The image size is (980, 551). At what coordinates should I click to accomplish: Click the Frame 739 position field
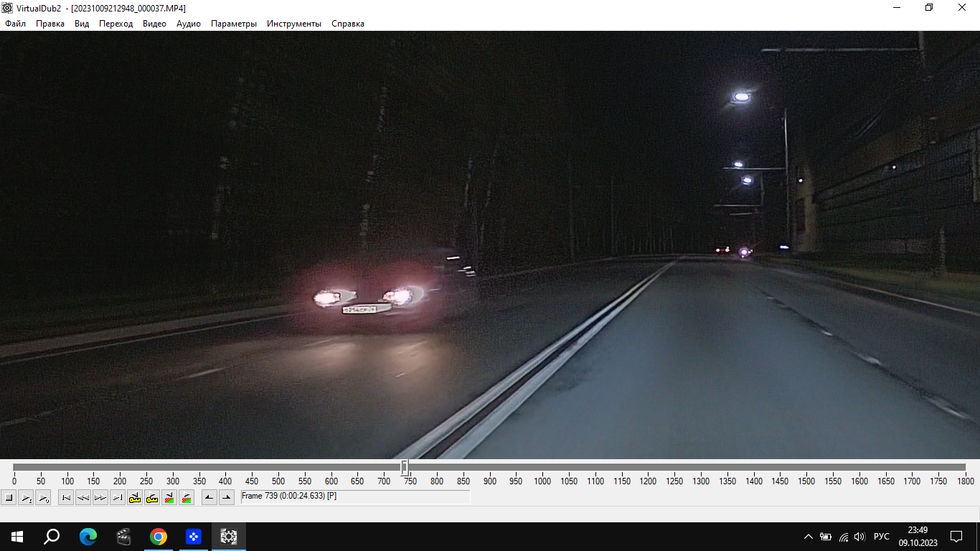tap(355, 496)
